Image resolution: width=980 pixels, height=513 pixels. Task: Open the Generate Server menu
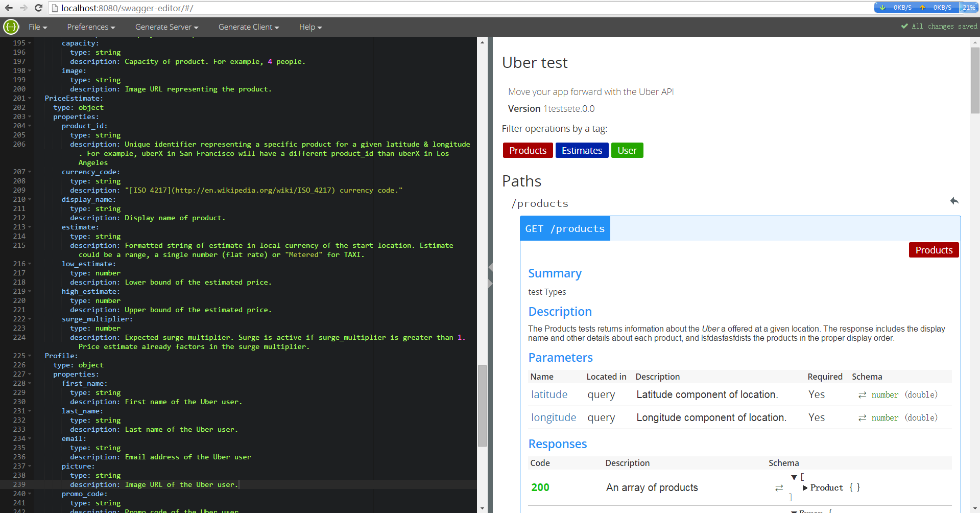coord(166,27)
